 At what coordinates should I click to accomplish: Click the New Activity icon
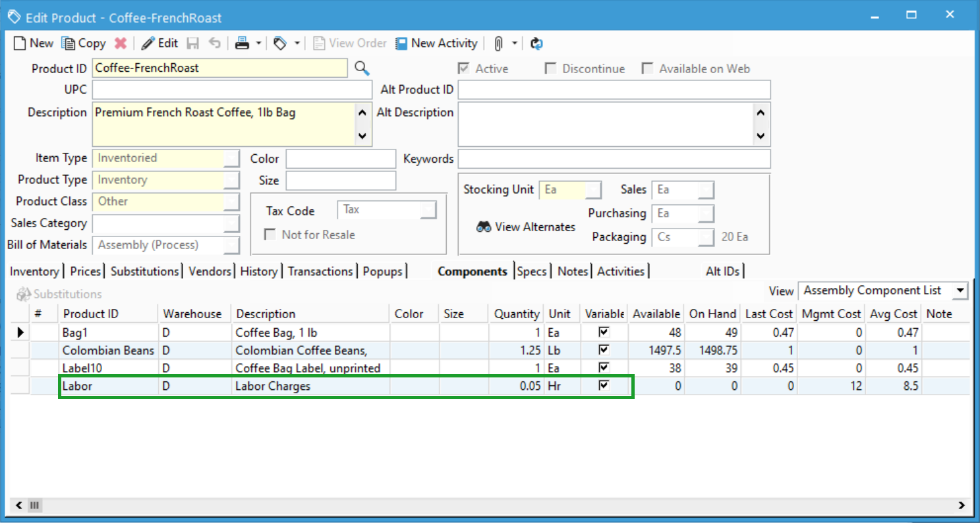click(401, 43)
